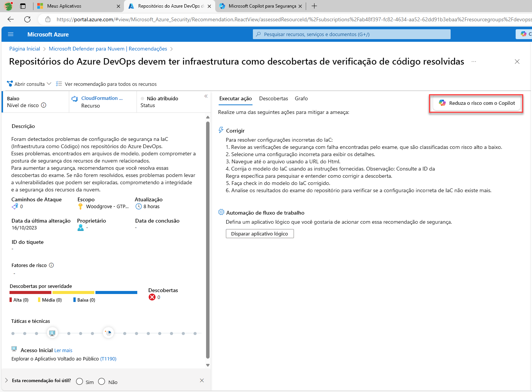
Task: Select the Repositórios do Azure DevOps browser tab
Action: pyautogui.click(x=170, y=6)
